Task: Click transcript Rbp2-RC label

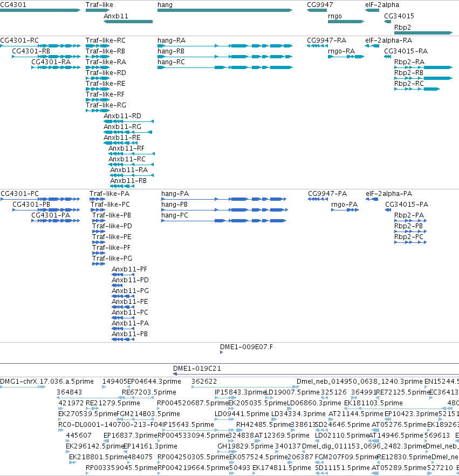Action: click(409, 84)
